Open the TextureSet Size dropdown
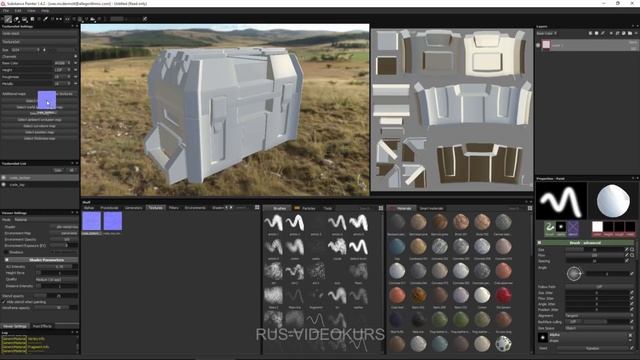Image resolution: width=640 pixels, height=360 pixels. click(24, 50)
